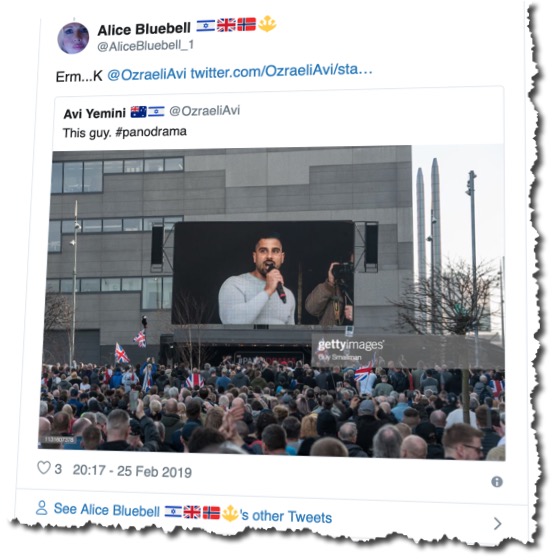Follow the @OzraeliAvi mention link
The width and height of the screenshot is (554, 560).
pos(147,75)
